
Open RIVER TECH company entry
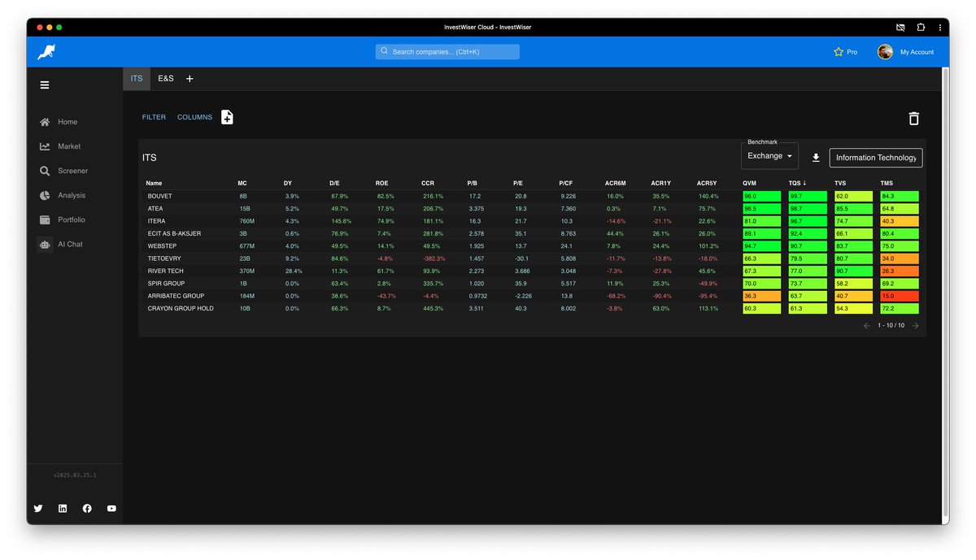pyautogui.click(x=165, y=271)
